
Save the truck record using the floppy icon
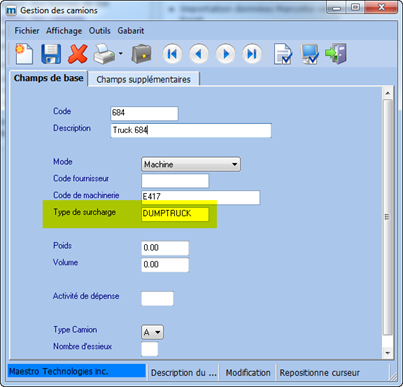click(51, 54)
